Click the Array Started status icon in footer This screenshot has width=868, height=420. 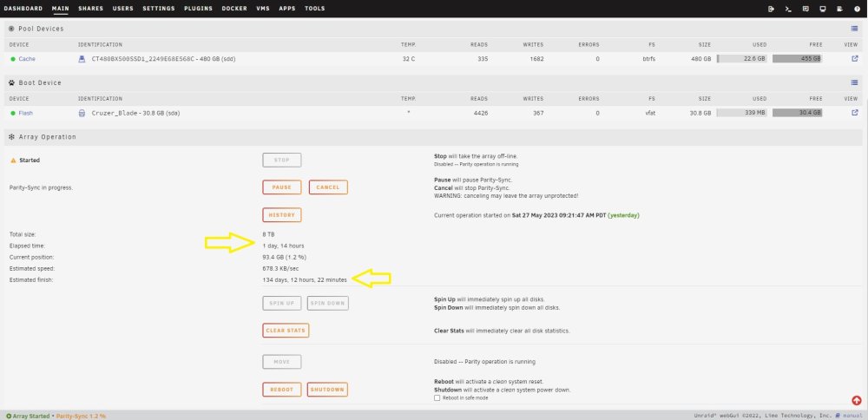(x=9, y=416)
